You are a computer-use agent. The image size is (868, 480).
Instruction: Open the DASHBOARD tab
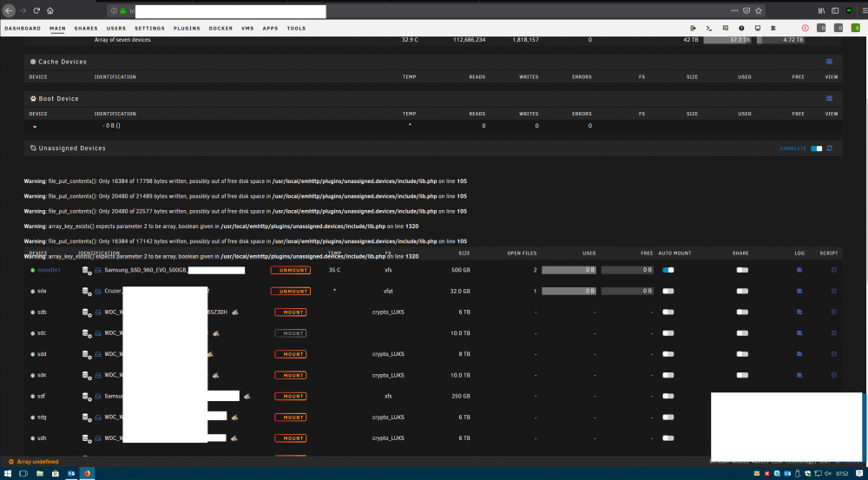point(23,29)
